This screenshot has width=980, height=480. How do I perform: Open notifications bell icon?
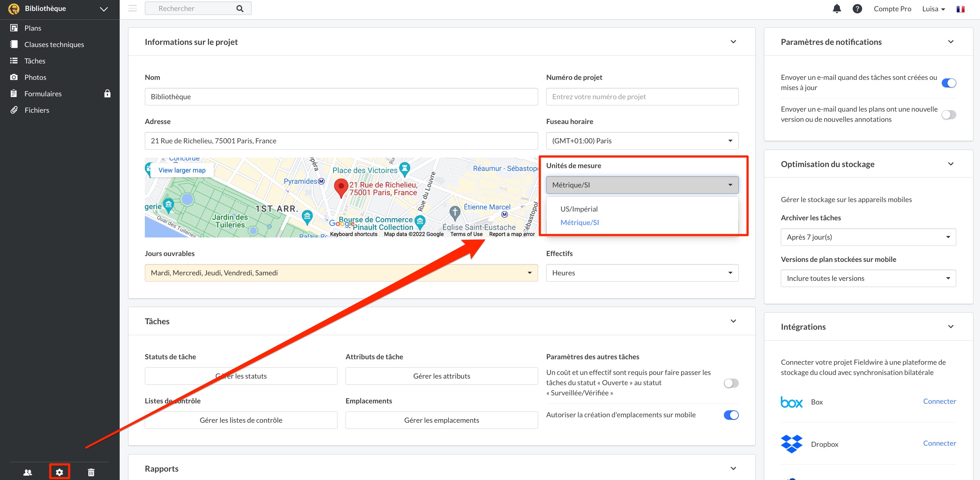tap(837, 8)
